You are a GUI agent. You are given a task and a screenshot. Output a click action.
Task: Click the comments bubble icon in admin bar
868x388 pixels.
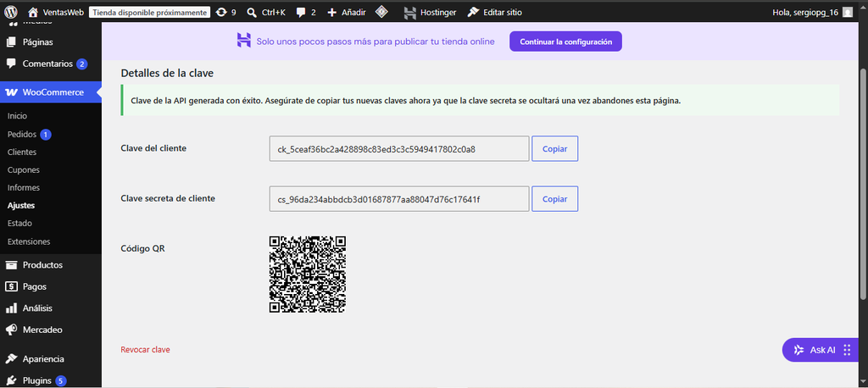click(301, 12)
